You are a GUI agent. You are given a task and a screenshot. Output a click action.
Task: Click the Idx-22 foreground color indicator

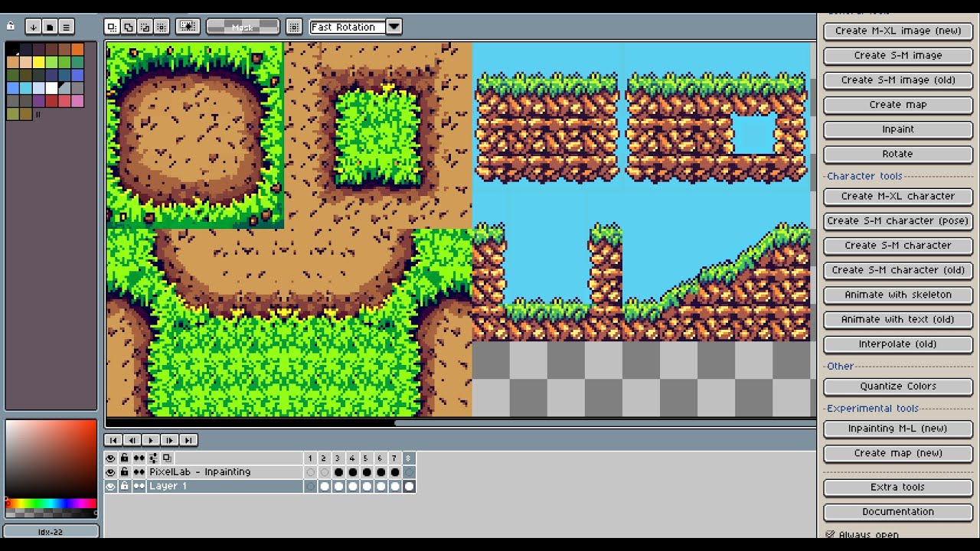click(51, 531)
